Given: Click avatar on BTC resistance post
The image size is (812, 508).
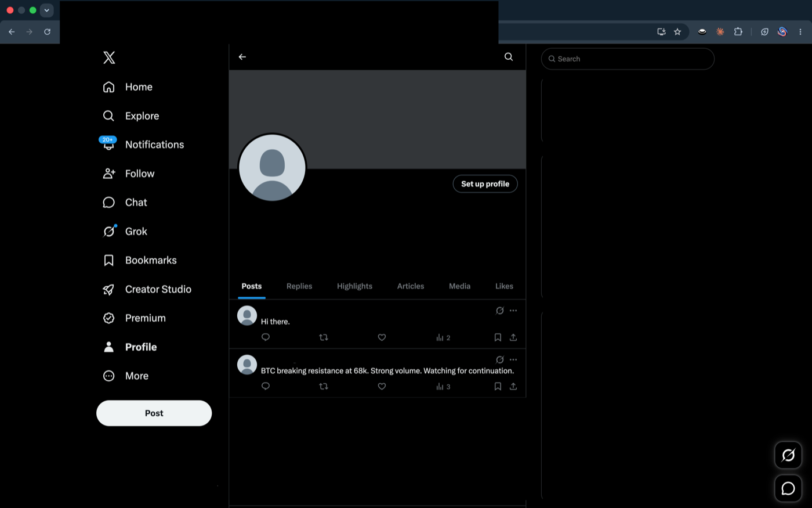Looking at the screenshot, I should [x=247, y=365].
